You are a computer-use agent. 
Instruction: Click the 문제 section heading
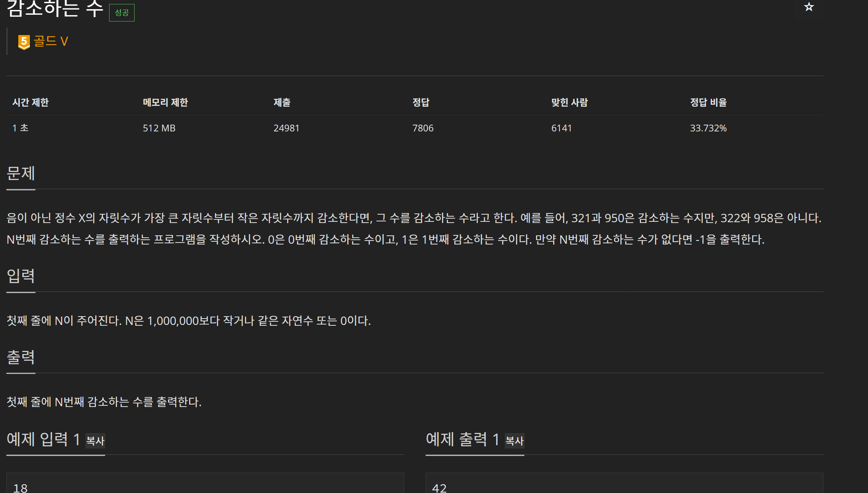(21, 174)
